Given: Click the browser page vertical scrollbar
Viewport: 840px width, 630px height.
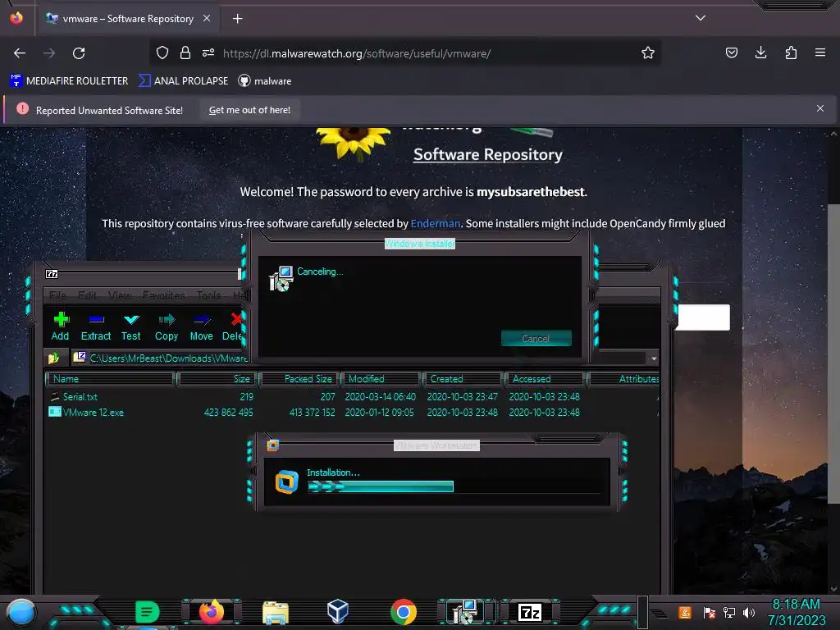Looking at the screenshot, I should [x=833, y=354].
